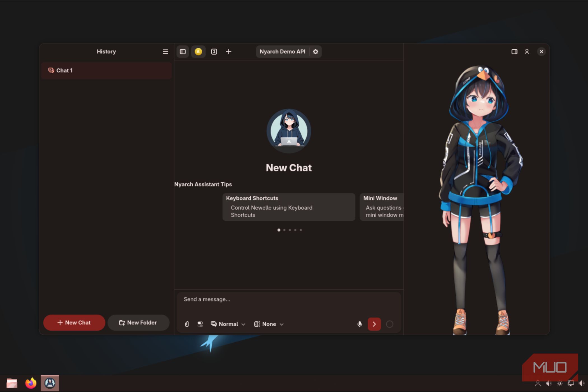Screen dimensions: 588x392
Task: Open the History hamburger menu
Action: point(165,52)
